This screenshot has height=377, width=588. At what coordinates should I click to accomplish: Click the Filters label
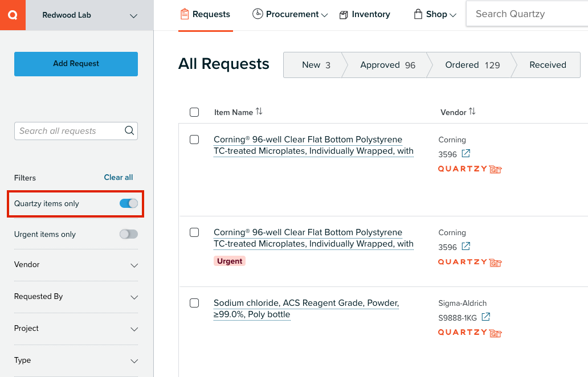click(x=25, y=178)
